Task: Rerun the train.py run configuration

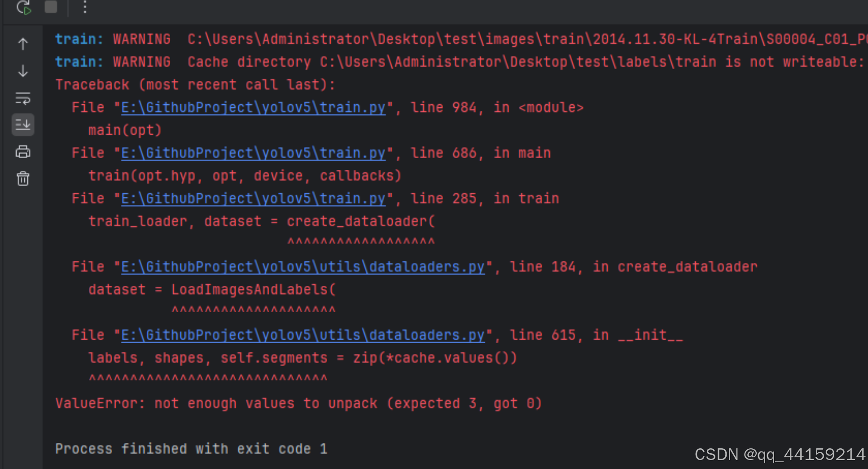Action: point(23,8)
